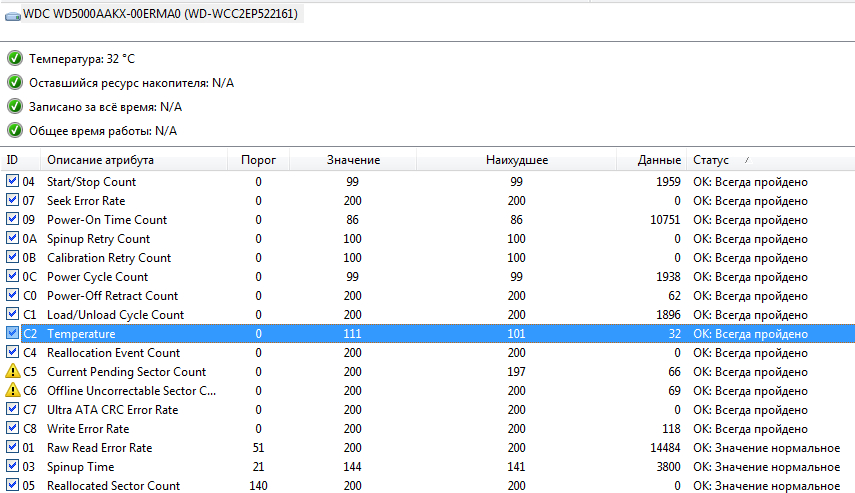Uncheck the 05 Reallocated Sector Count checkbox
855x493 pixels.
pos(12,485)
